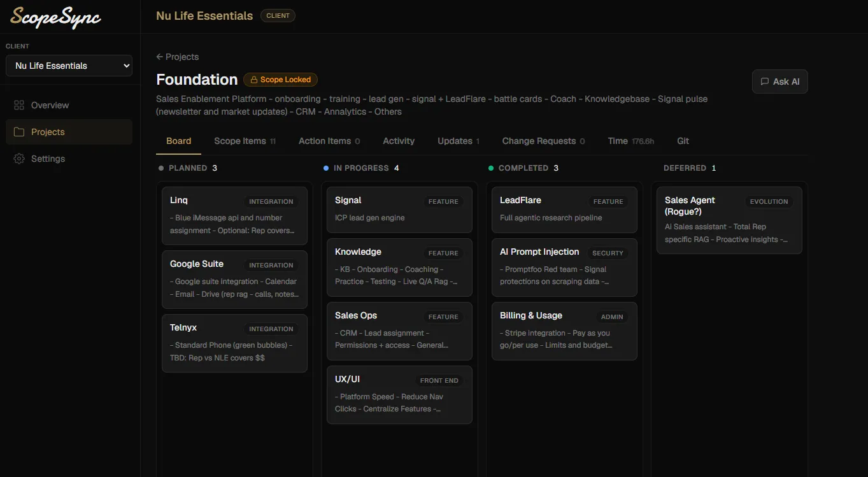Click the chat bubble icon on Ask AI

point(764,82)
